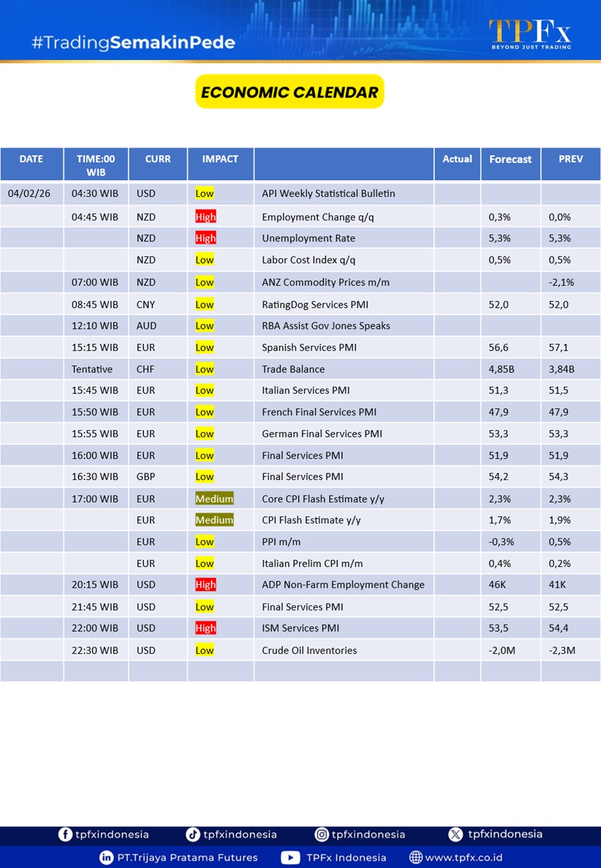Viewport: 601px width, 868px height.
Task: Select the IMPACT column header
Action: tap(220, 159)
